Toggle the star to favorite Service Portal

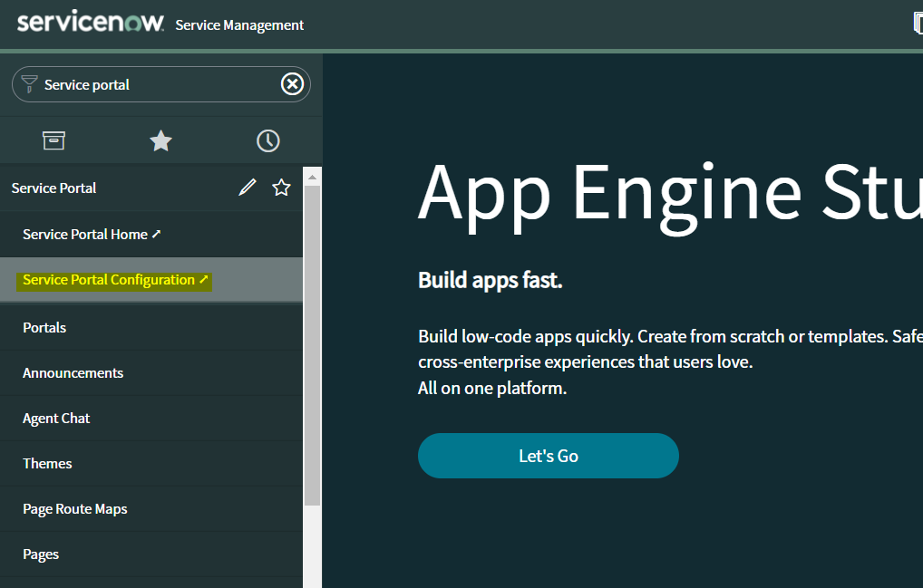tap(281, 187)
